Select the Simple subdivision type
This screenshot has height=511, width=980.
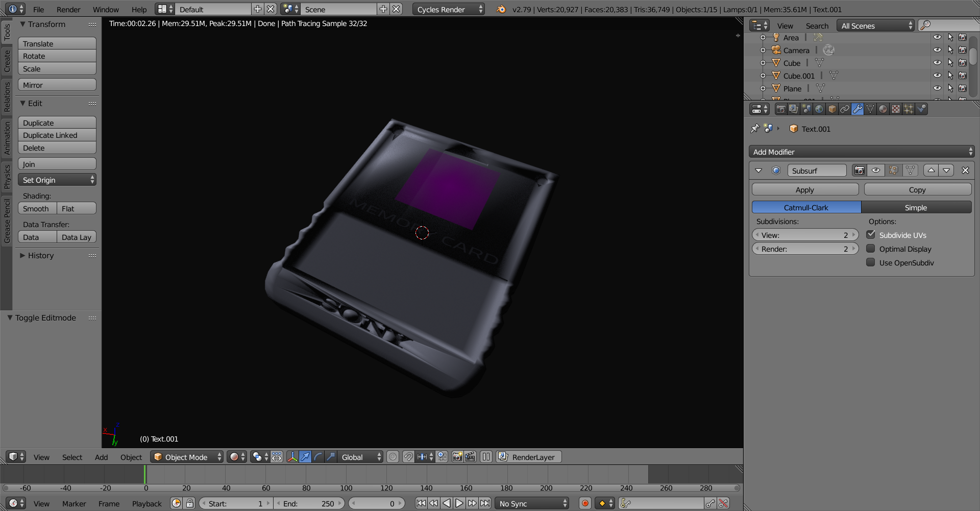click(916, 207)
